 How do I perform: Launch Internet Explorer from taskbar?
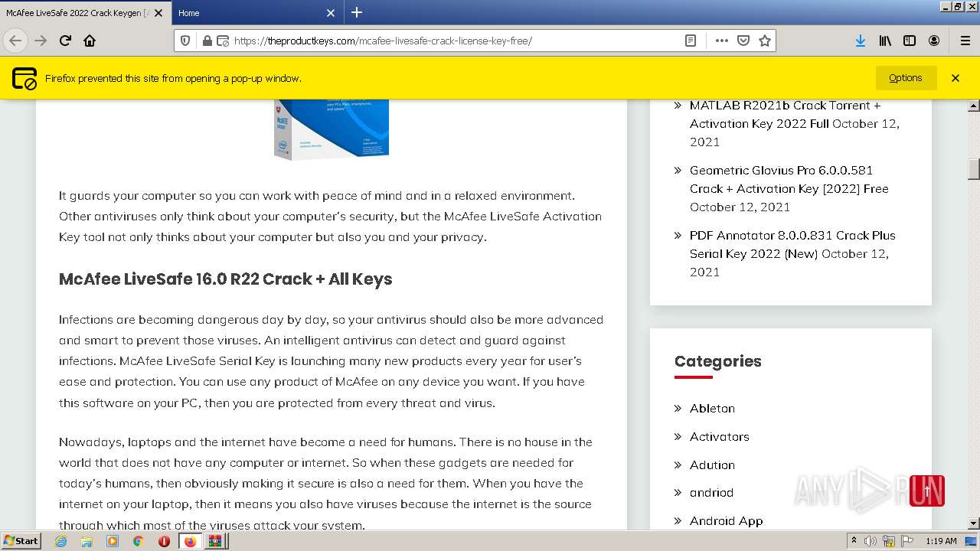61,541
